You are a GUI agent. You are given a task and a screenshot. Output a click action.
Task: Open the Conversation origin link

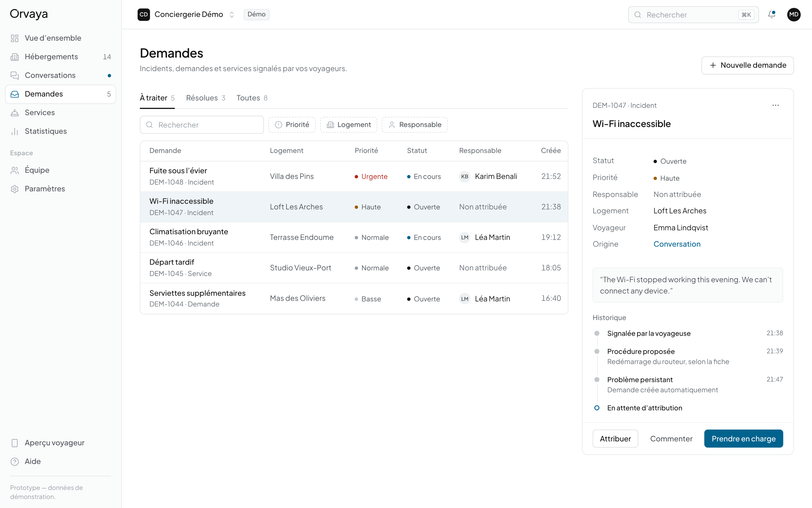coord(677,244)
